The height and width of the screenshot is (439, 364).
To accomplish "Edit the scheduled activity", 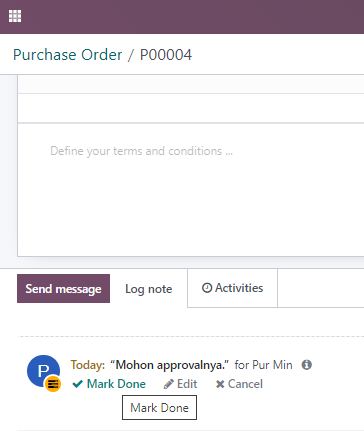I will click(x=180, y=384).
